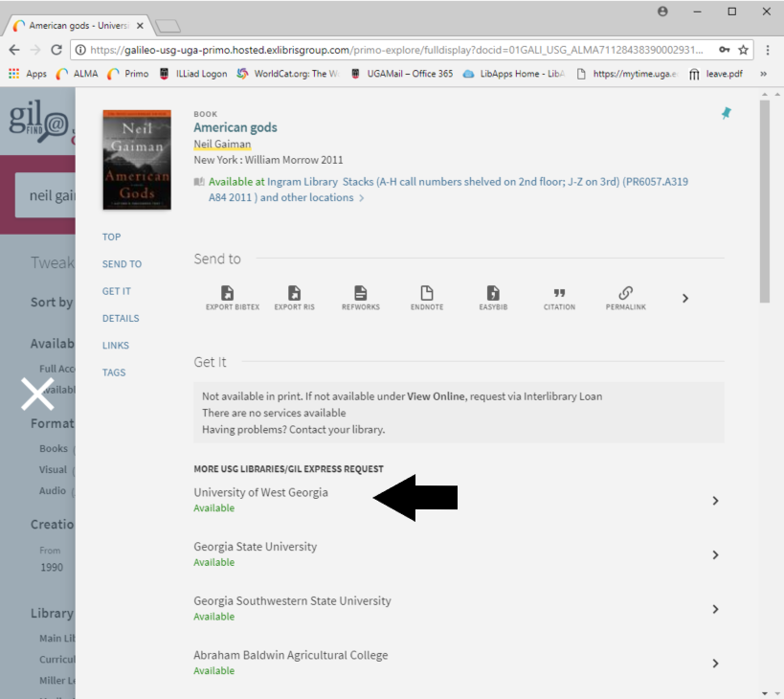This screenshot has height=699, width=784.
Task: Expand University of West Georgia availability
Action: coord(714,501)
